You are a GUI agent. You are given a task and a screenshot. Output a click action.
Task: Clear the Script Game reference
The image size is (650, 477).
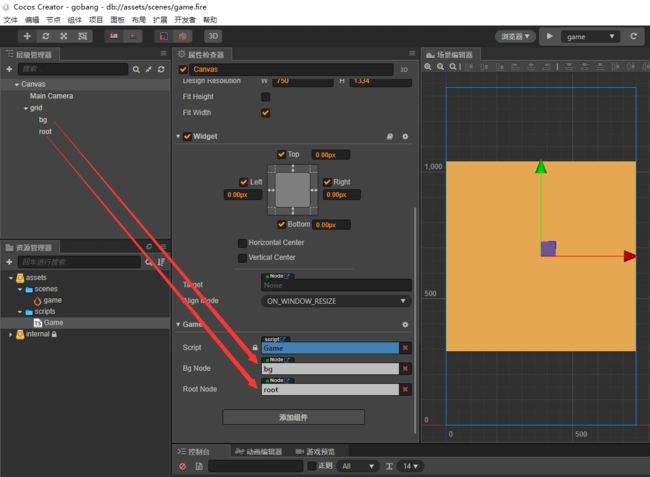[x=405, y=348]
